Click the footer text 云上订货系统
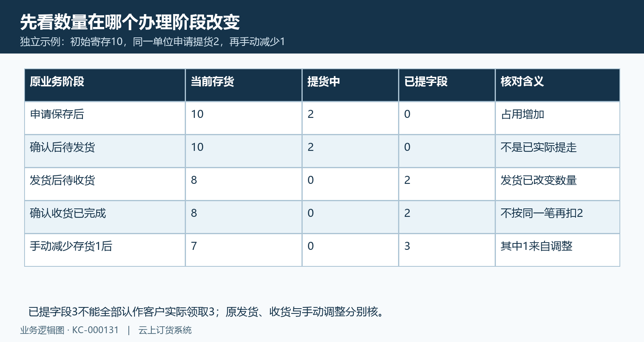644x342 pixels. click(x=165, y=330)
